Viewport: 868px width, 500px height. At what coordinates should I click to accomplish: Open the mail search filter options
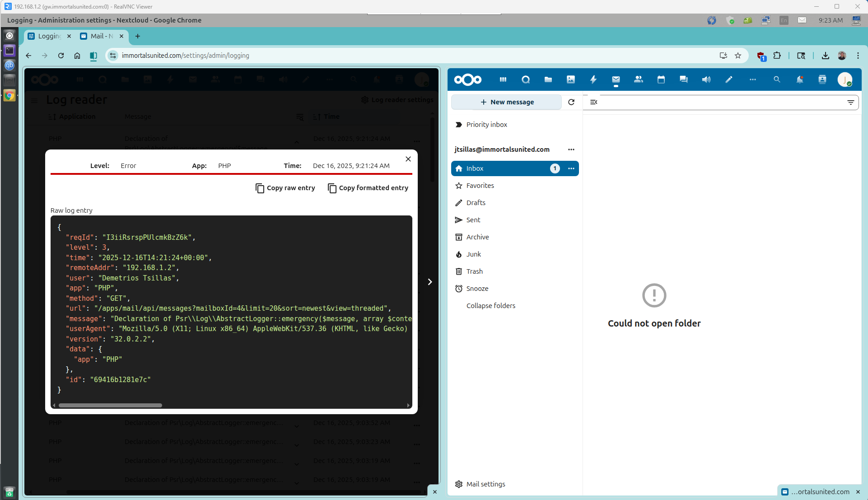click(x=850, y=103)
